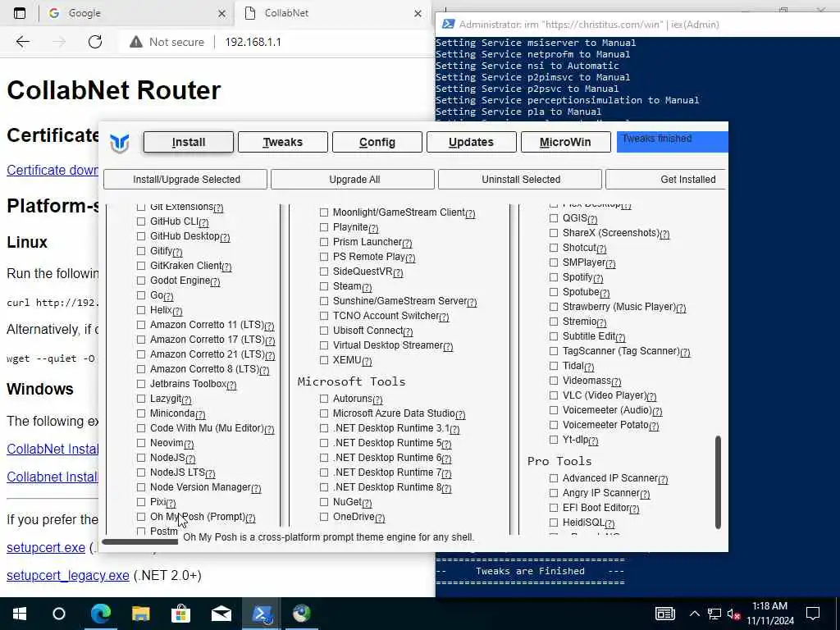Click the PowerShell taskbar icon
840x630 pixels.
point(262,614)
